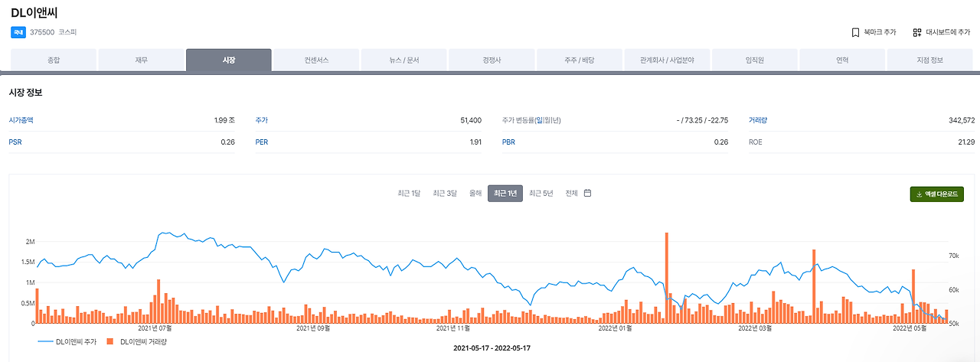The image size is (980, 362).
Task: Open the 컨센서스 tab
Action: click(x=316, y=60)
